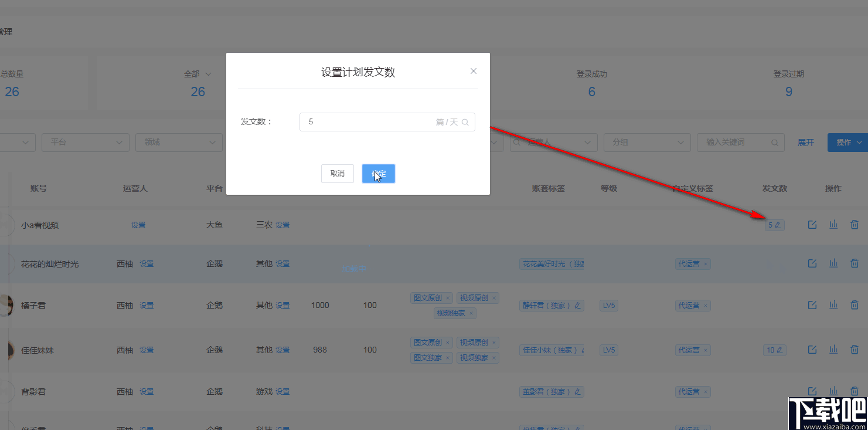
Task: View statistics chart for 橘子君
Action: tap(833, 304)
